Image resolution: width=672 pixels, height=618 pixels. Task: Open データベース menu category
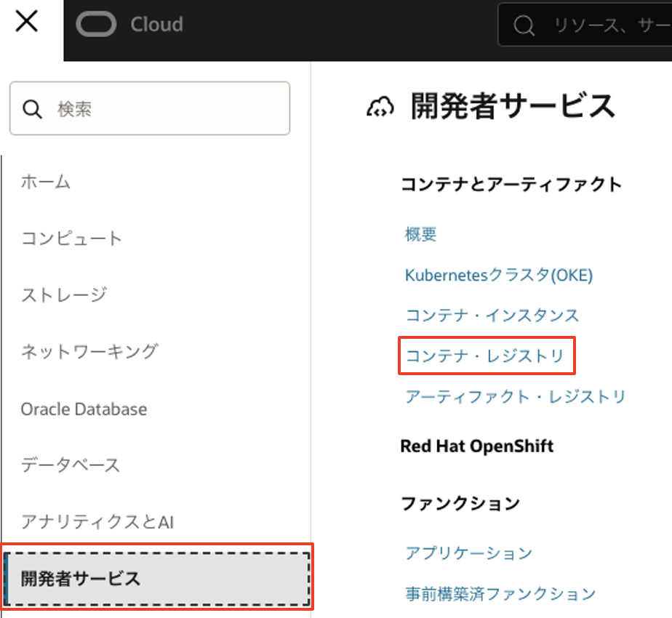[70, 465]
